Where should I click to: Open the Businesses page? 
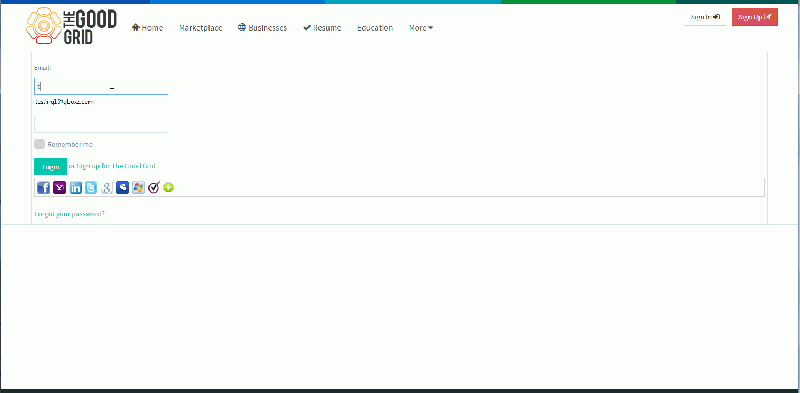click(x=262, y=28)
